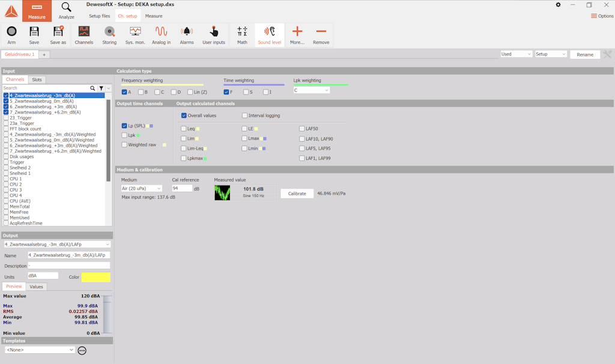Enable C frequency weighting checkbox
This screenshot has width=615, height=364.
(157, 92)
